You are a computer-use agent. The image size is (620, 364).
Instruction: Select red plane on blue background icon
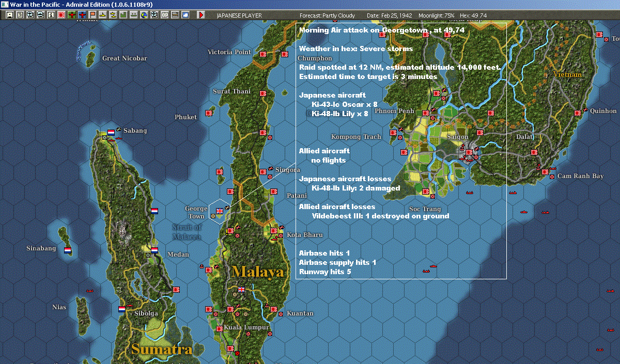(x=82, y=15)
